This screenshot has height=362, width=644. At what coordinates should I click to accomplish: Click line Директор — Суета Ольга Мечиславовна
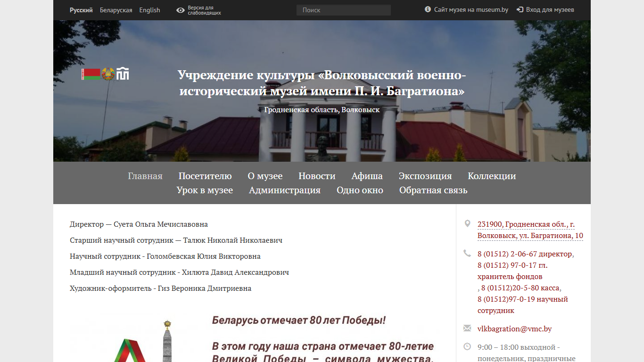[139, 224]
